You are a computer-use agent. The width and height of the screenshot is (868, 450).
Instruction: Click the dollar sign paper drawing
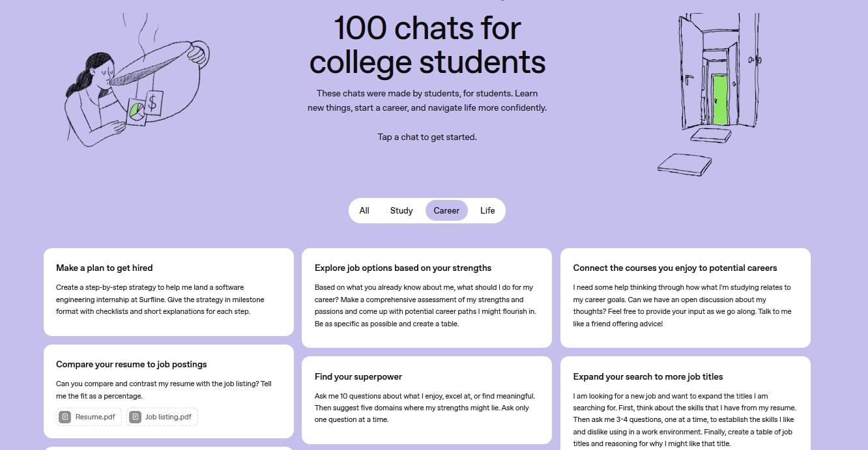[x=152, y=103]
